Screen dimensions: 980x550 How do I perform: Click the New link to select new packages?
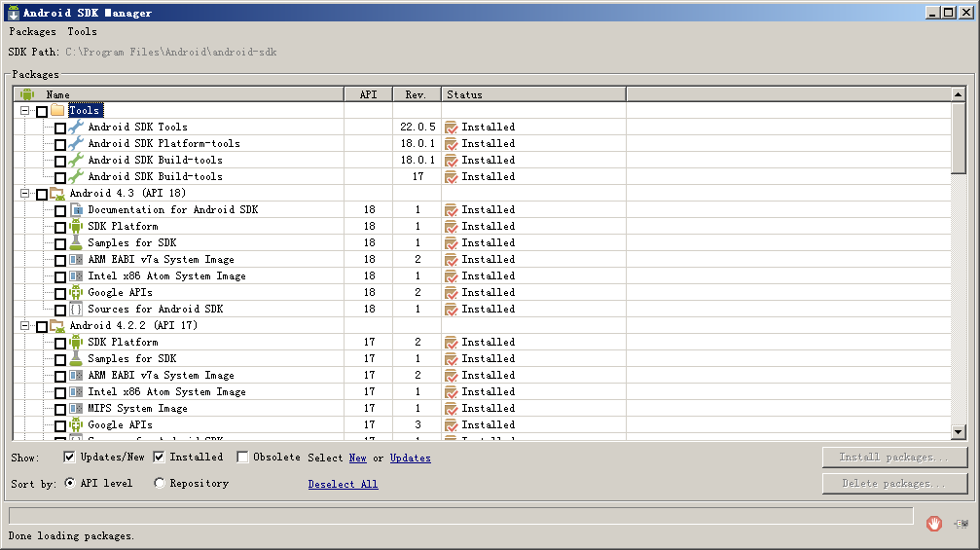pyautogui.click(x=357, y=458)
